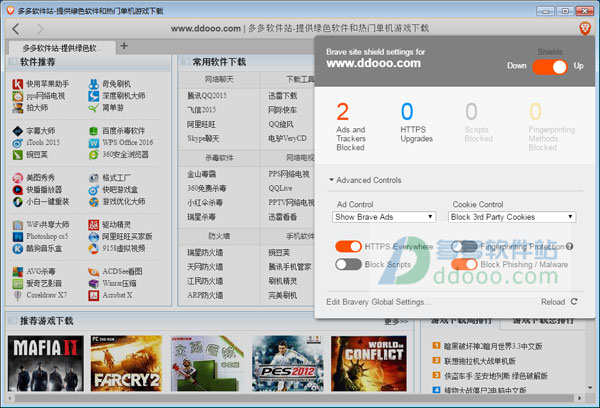Image resolution: width=600 pixels, height=408 pixels.
Task: Click the Acrobat X icon
Action: coord(93,295)
